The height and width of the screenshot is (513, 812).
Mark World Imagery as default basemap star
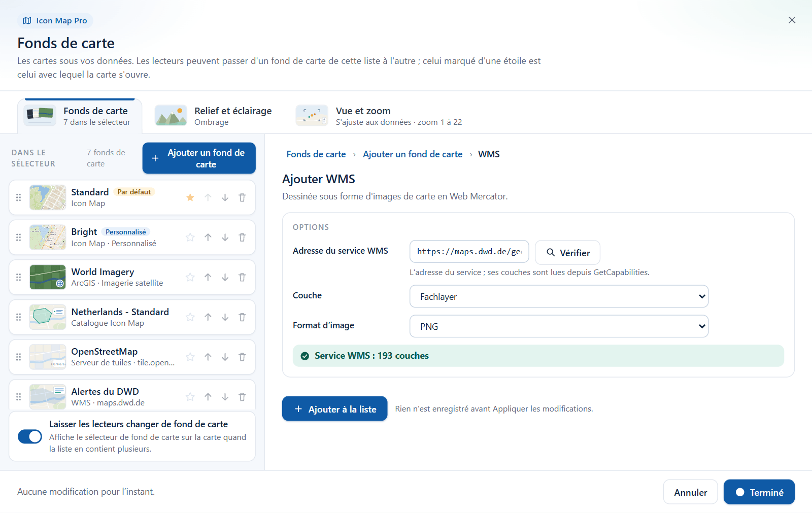(x=190, y=277)
